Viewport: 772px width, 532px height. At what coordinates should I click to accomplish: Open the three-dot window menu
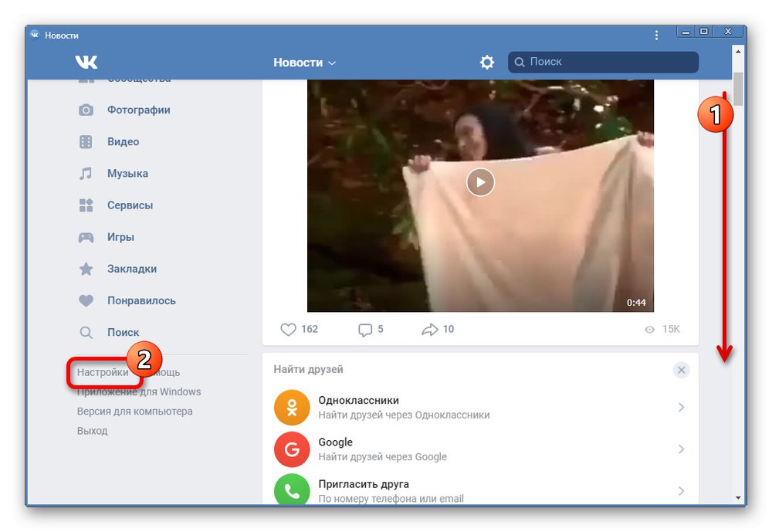[x=656, y=35]
